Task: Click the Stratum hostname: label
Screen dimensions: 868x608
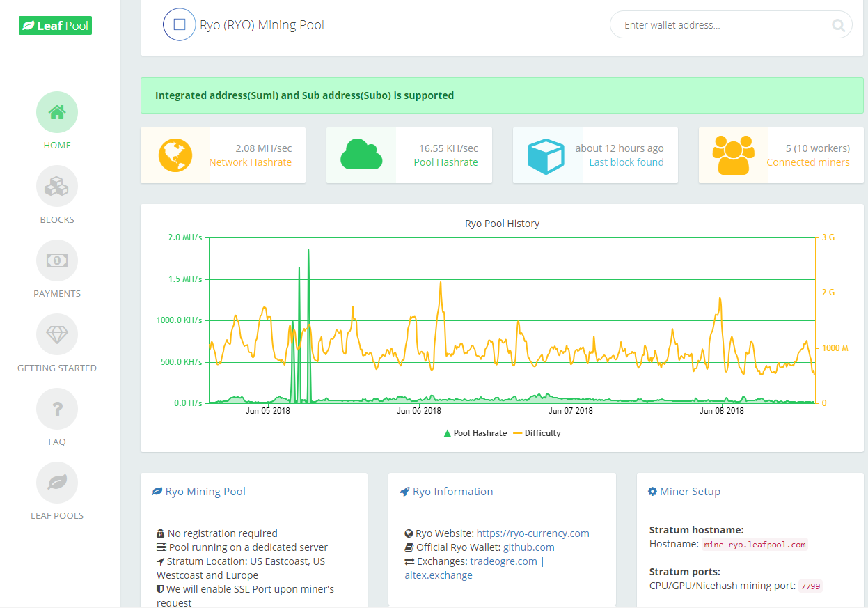Action: (x=697, y=530)
